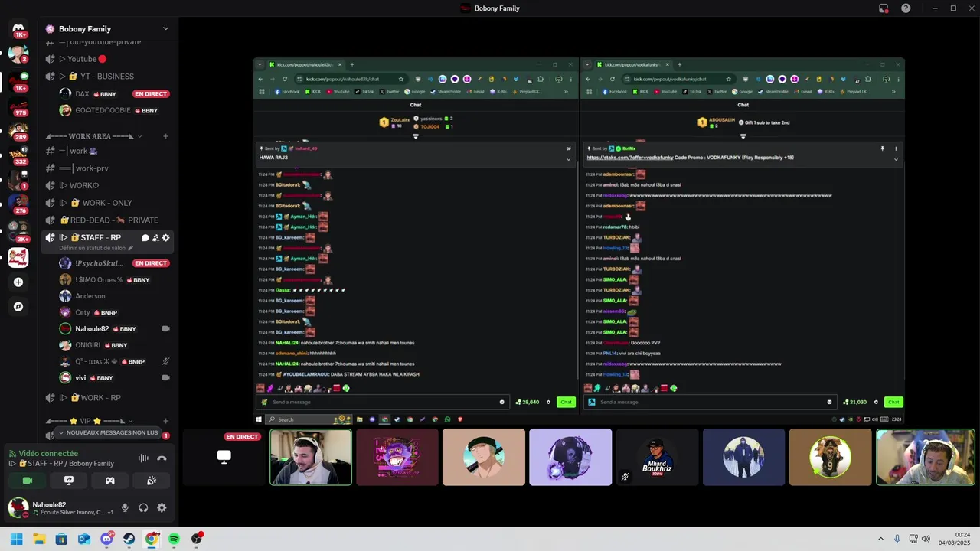Deafen with the headphones icon
The height and width of the screenshot is (551, 980).
[143, 507]
